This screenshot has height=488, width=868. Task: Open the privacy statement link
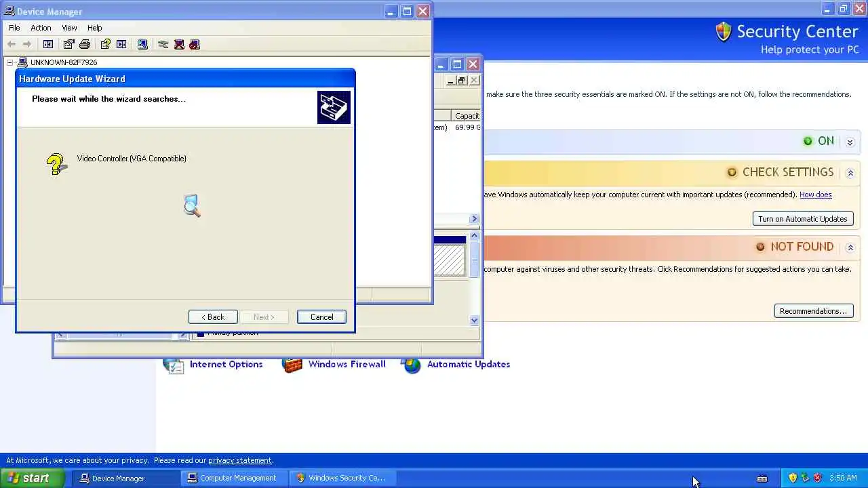(240, 460)
